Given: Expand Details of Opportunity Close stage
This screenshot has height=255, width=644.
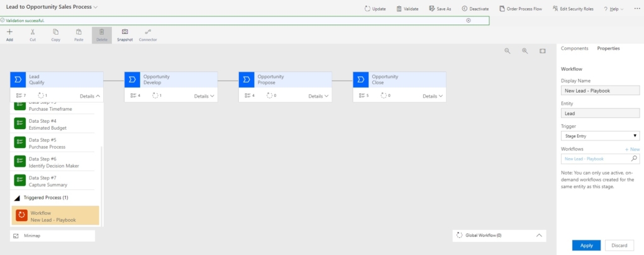Looking at the screenshot, I should (433, 96).
